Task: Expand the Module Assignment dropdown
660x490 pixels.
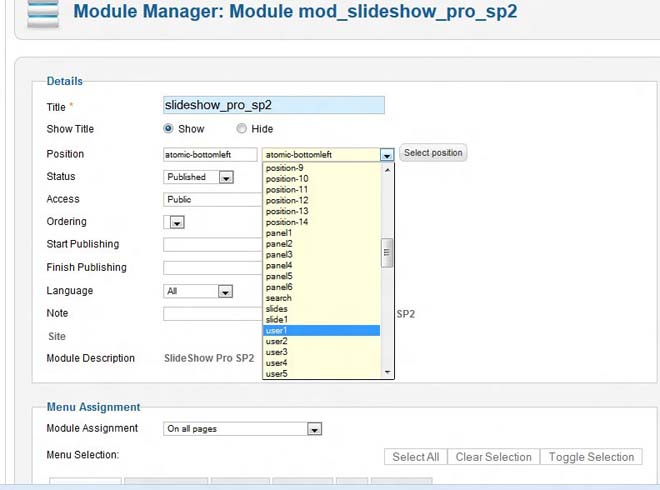Action: (x=314, y=429)
